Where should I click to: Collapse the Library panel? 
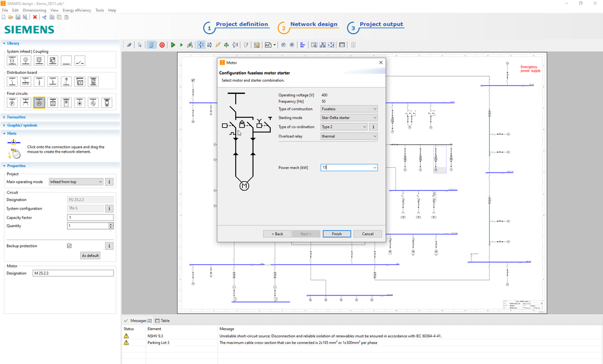click(13, 43)
